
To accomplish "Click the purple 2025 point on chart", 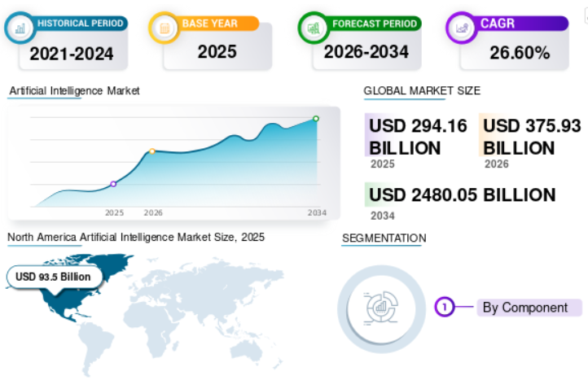I will coord(113,184).
